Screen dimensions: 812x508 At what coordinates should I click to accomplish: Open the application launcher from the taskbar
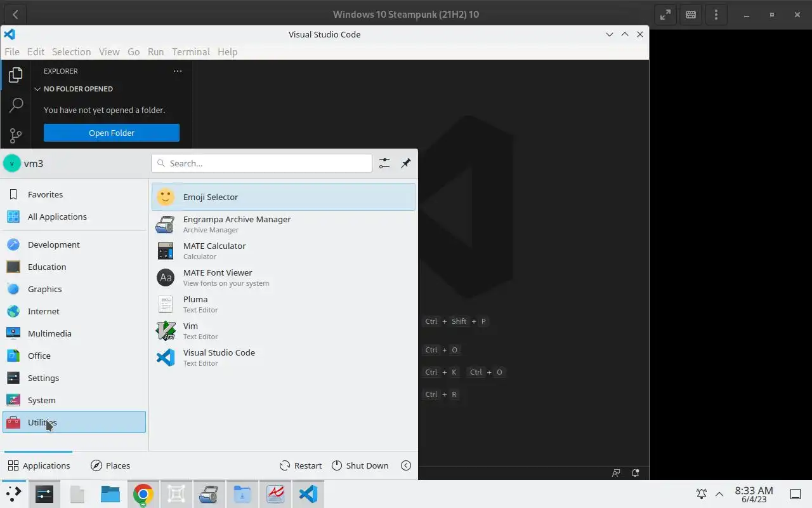click(13, 494)
